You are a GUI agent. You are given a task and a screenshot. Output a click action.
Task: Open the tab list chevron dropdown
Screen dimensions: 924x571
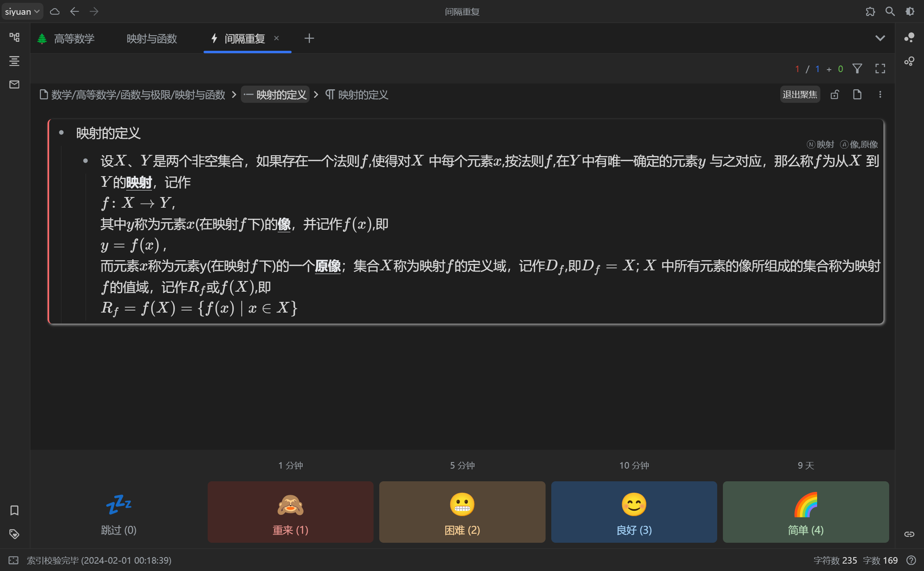click(880, 38)
